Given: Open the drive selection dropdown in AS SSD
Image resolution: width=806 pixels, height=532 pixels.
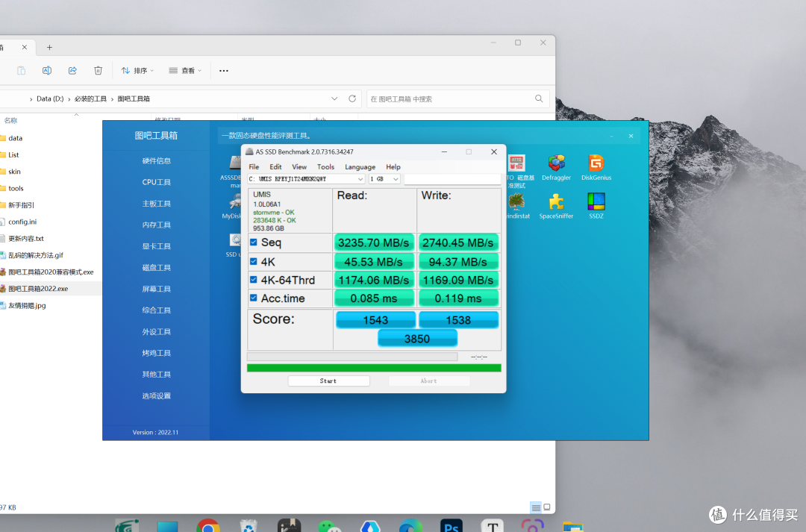Looking at the screenshot, I should pos(307,179).
